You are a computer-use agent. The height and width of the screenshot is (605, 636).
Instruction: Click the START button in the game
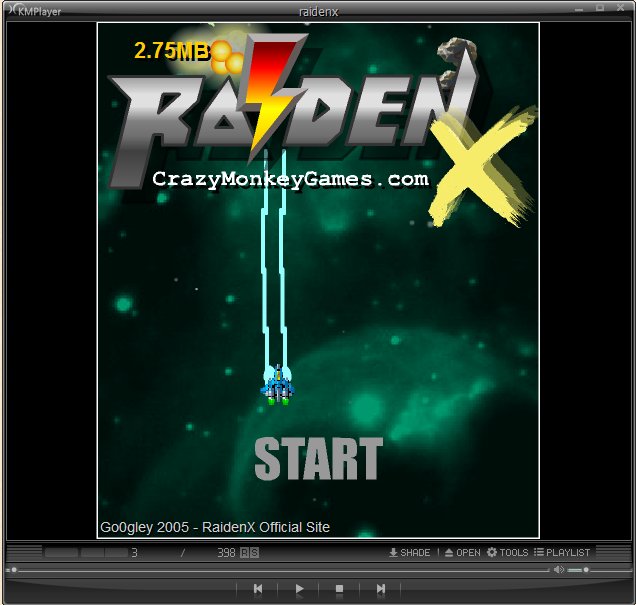point(318,459)
